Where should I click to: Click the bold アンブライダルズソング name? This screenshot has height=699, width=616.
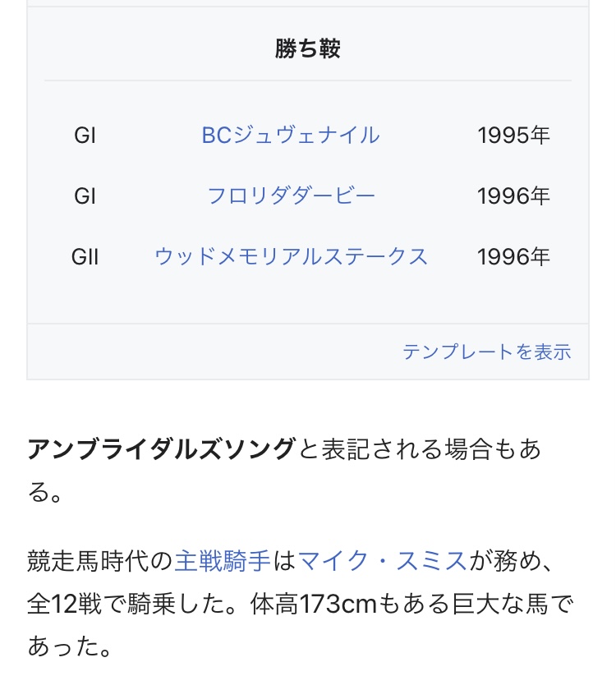161,448
